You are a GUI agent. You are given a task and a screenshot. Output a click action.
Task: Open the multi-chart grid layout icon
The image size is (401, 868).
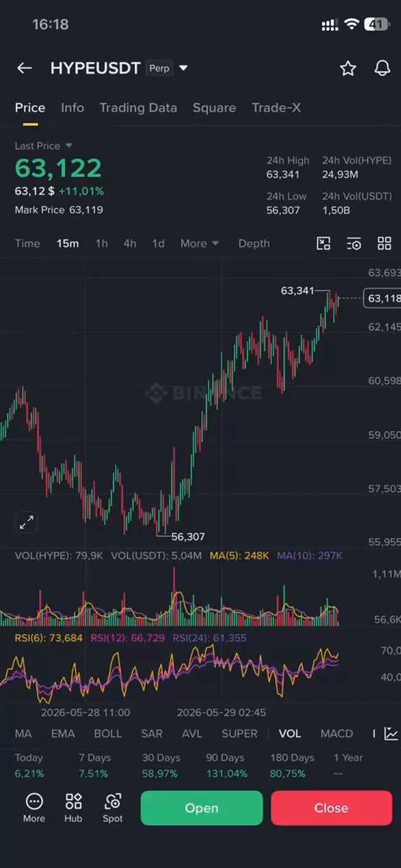coord(384,244)
